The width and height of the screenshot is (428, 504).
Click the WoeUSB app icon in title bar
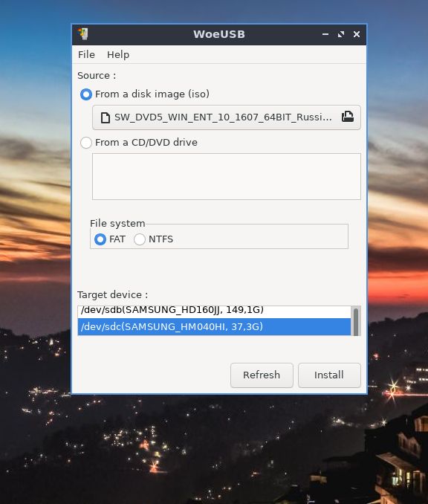(x=83, y=34)
